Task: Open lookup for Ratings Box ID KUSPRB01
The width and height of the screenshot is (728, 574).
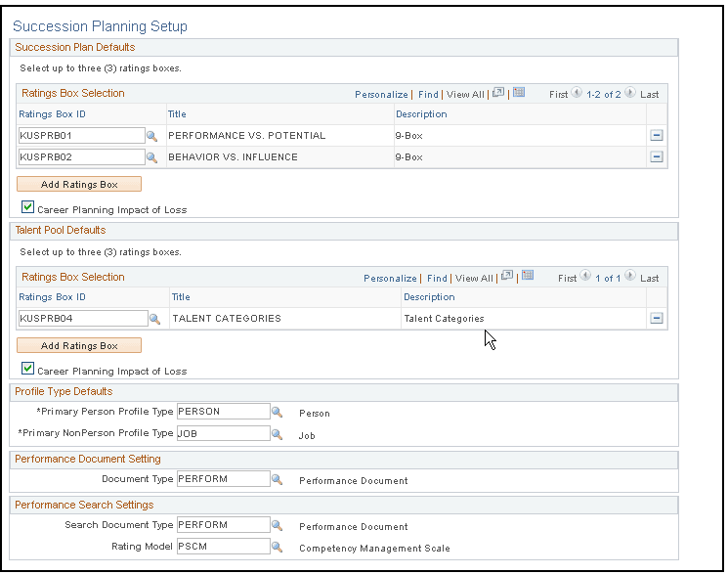Action: click(151, 136)
